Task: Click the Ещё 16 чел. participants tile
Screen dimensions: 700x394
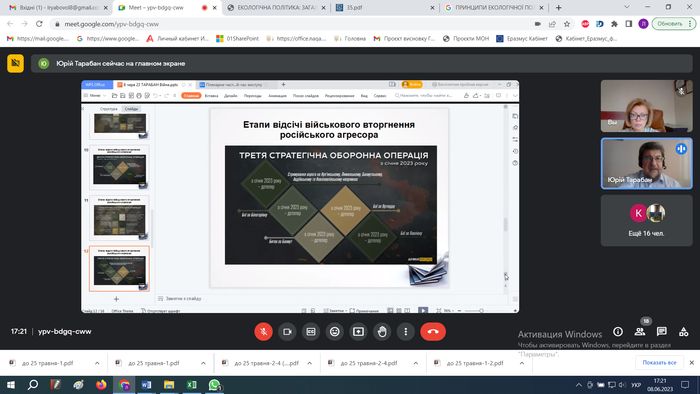Action: tap(646, 220)
